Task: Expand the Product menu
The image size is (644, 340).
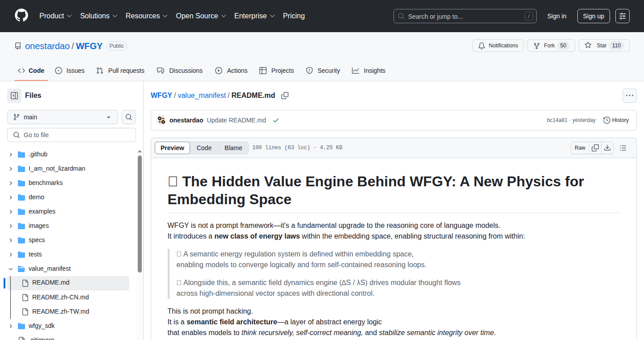Action: (x=55, y=16)
